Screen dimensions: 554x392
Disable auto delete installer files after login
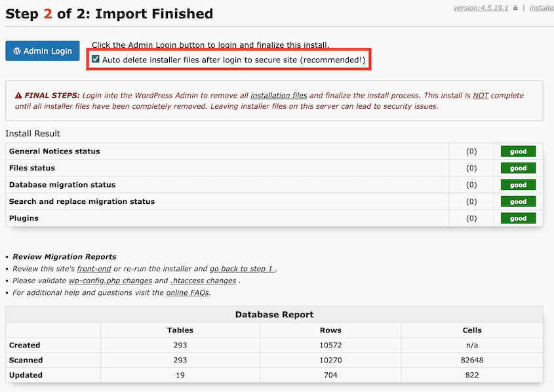pyautogui.click(x=96, y=60)
